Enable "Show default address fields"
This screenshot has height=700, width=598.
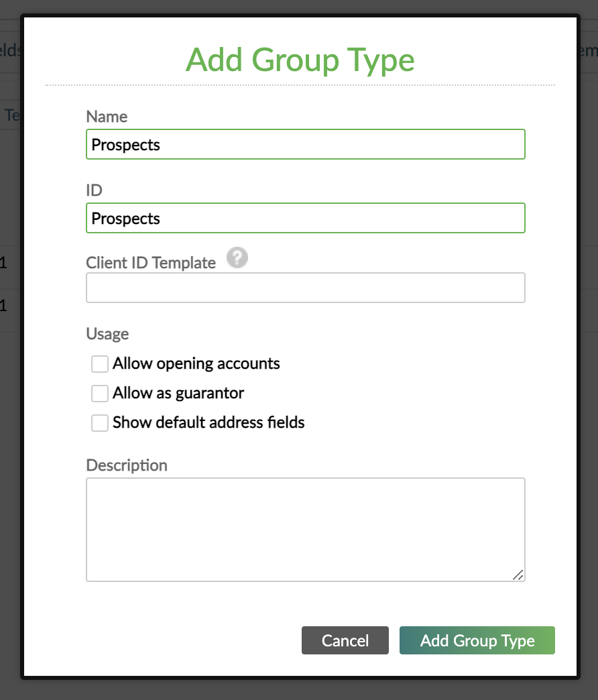(x=99, y=422)
